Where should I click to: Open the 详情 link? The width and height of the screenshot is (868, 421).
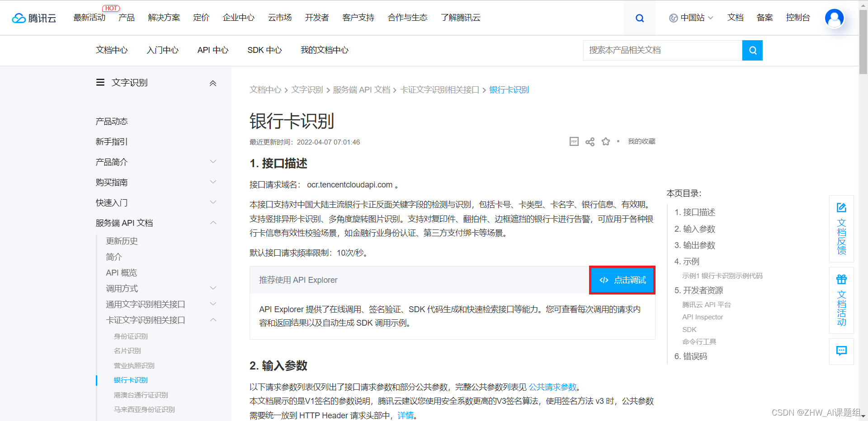tap(406, 416)
